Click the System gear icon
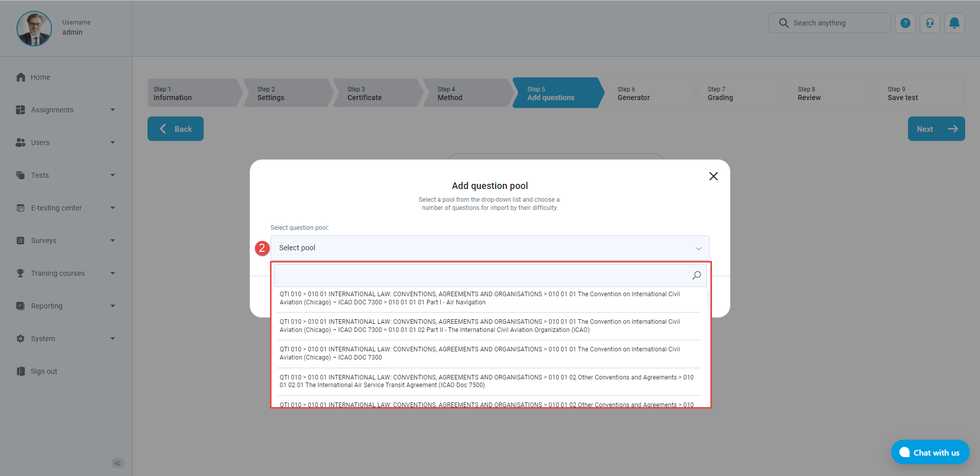The width and height of the screenshot is (980, 476). click(x=20, y=339)
